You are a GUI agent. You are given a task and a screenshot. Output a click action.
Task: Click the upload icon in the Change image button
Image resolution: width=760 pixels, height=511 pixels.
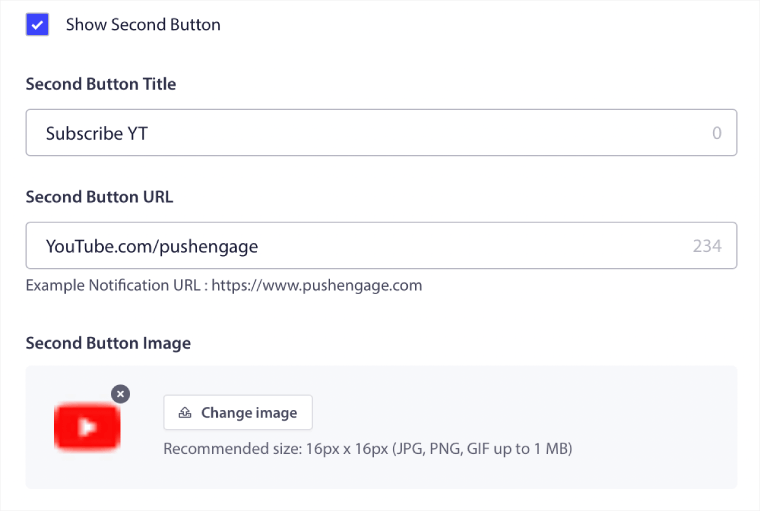pos(185,413)
